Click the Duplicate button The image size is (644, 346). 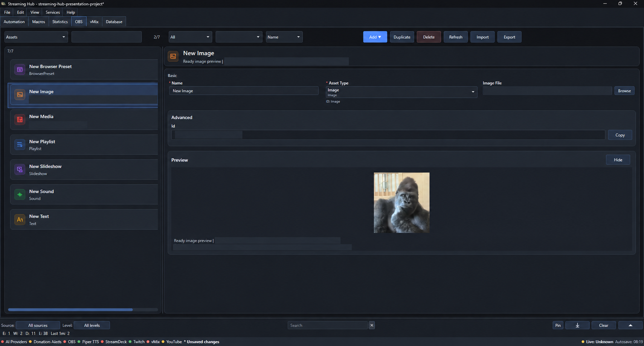point(402,37)
